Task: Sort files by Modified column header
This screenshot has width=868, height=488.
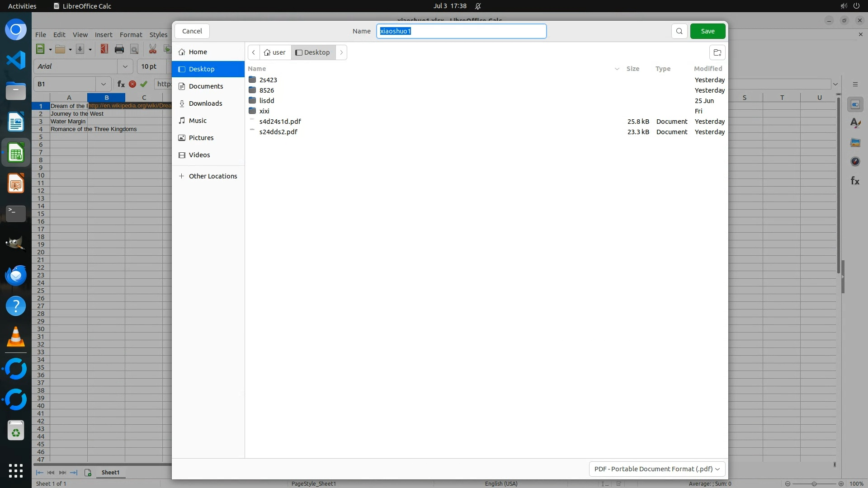Action: pos(708,69)
